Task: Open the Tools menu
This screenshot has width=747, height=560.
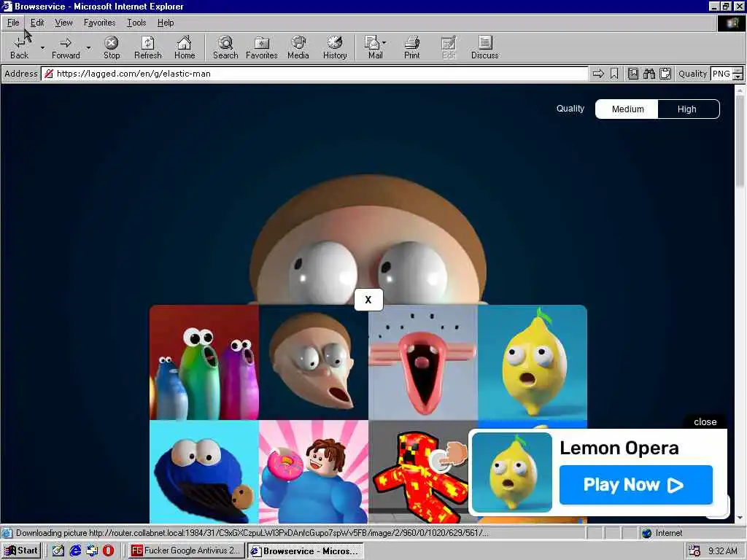Action: pyautogui.click(x=136, y=23)
